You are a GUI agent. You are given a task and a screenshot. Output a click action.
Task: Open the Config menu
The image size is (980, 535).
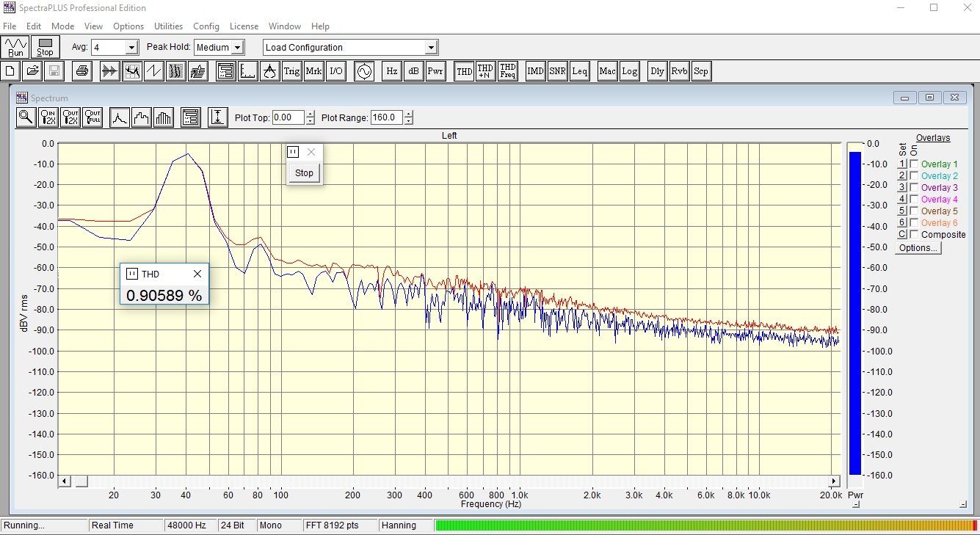point(206,26)
